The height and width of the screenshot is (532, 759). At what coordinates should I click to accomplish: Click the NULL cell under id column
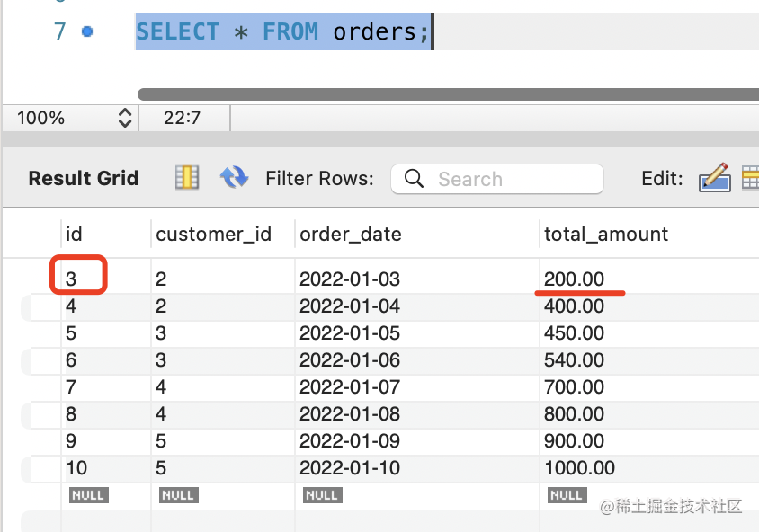pyautogui.click(x=88, y=495)
